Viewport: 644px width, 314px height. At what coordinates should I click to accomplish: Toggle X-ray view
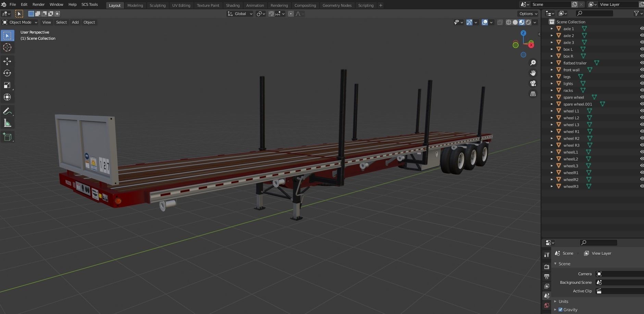(x=500, y=22)
